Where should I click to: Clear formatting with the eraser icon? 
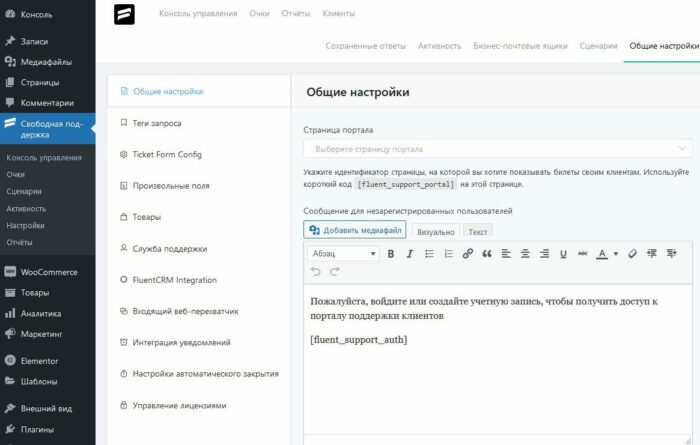[x=632, y=254]
